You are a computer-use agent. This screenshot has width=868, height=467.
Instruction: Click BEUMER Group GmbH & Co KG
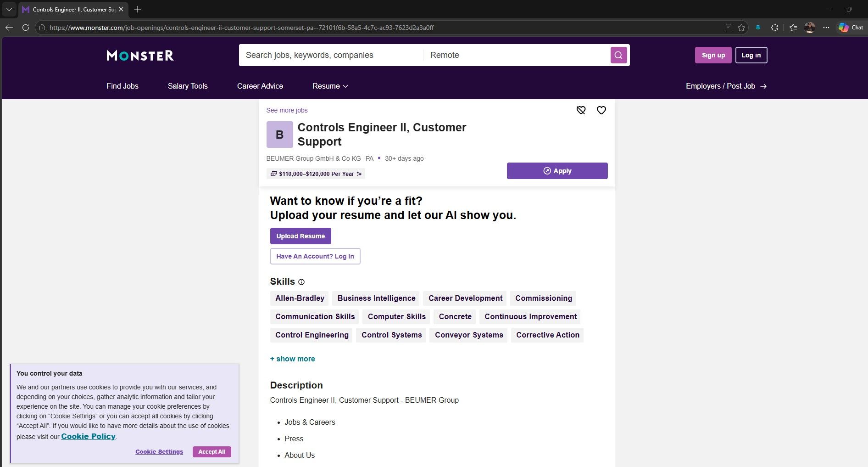[313, 158]
